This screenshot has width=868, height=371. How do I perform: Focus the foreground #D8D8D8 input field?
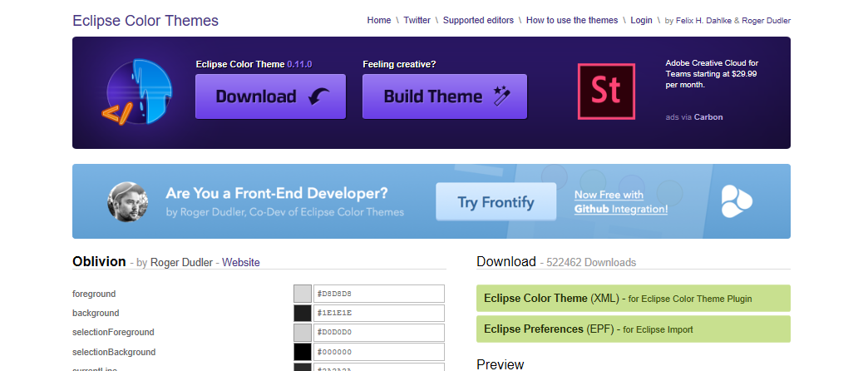point(379,294)
